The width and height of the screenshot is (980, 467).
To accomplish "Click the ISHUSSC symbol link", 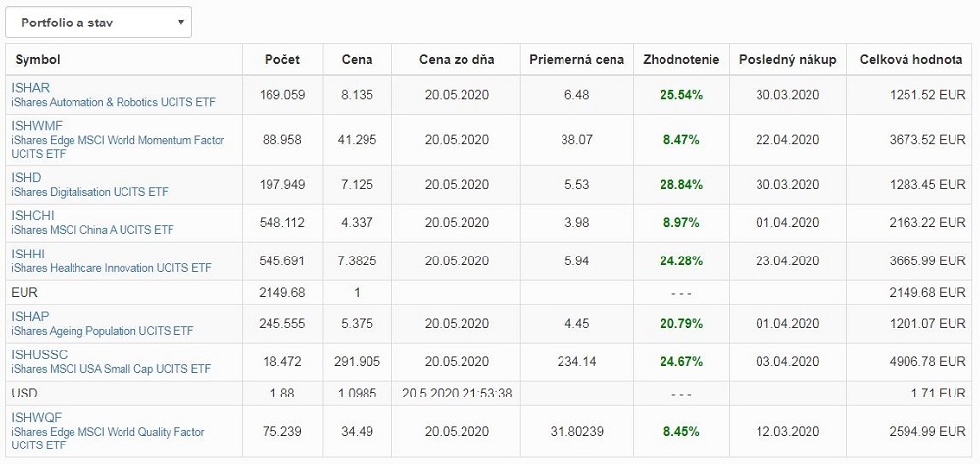I will coord(37,355).
